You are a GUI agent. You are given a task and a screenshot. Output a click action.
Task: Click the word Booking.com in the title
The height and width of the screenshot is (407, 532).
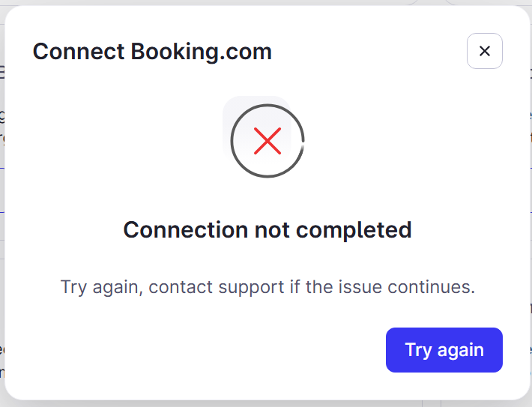(202, 52)
